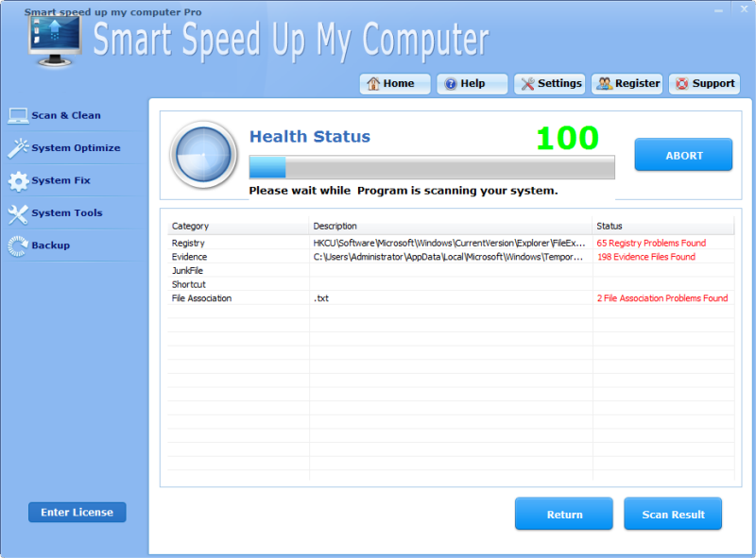This screenshot has height=558, width=756.
Task: Click '2 File Association Problems Found' status
Action: (x=662, y=298)
